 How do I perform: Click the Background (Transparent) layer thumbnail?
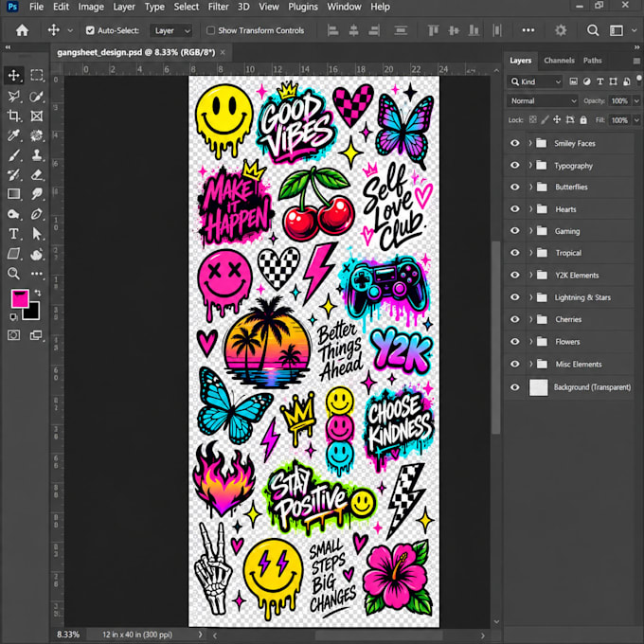point(539,387)
